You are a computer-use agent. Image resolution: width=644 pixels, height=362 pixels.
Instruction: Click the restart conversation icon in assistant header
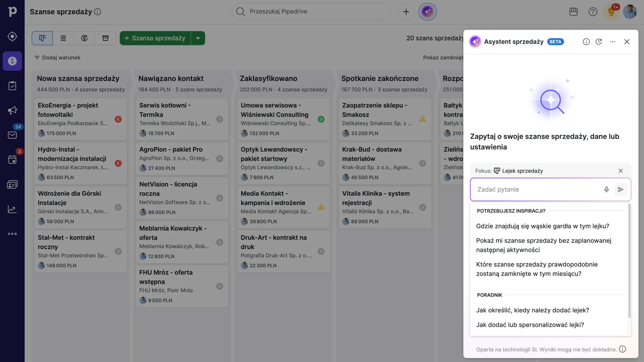[x=599, y=42]
